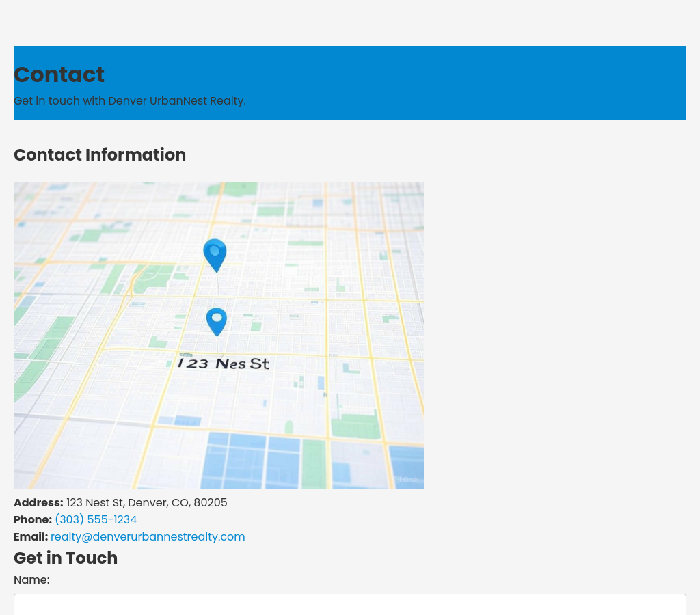
Task: Click the "Name:" form label
Action: click(x=31, y=580)
